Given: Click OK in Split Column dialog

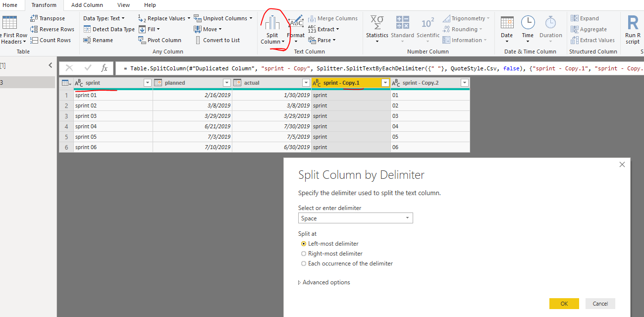Looking at the screenshot, I should 564,304.
